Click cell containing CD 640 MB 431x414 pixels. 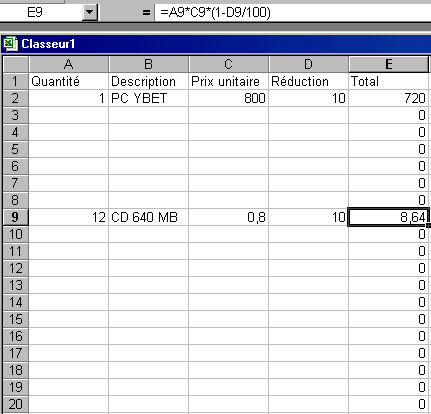click(148, 217)
